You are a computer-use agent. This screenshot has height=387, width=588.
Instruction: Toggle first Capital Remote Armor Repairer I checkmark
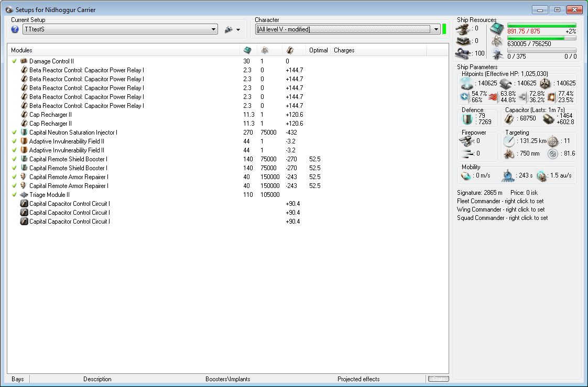pyautogui.click(x=14, y=177)
